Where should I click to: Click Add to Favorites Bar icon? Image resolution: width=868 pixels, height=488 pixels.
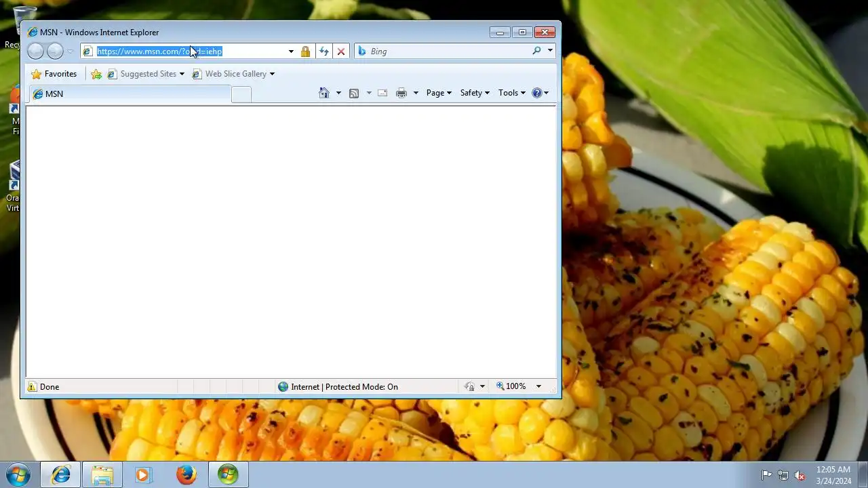[x=96, y=74]
